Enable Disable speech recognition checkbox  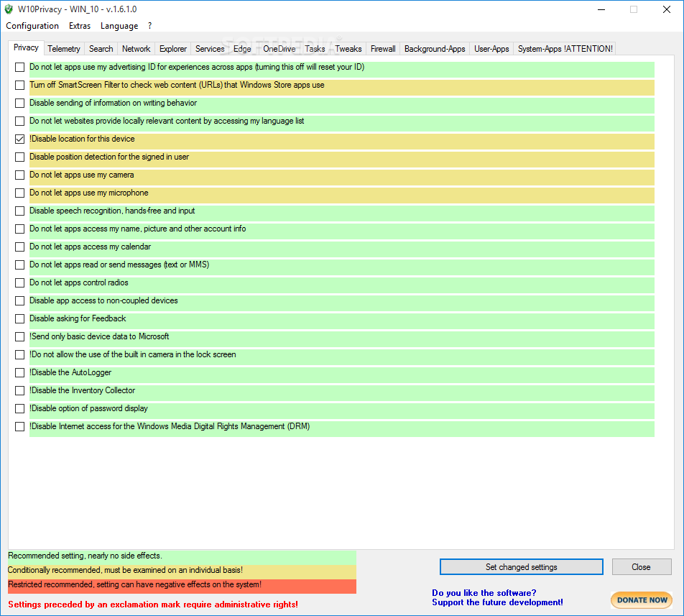click(19, 211)
